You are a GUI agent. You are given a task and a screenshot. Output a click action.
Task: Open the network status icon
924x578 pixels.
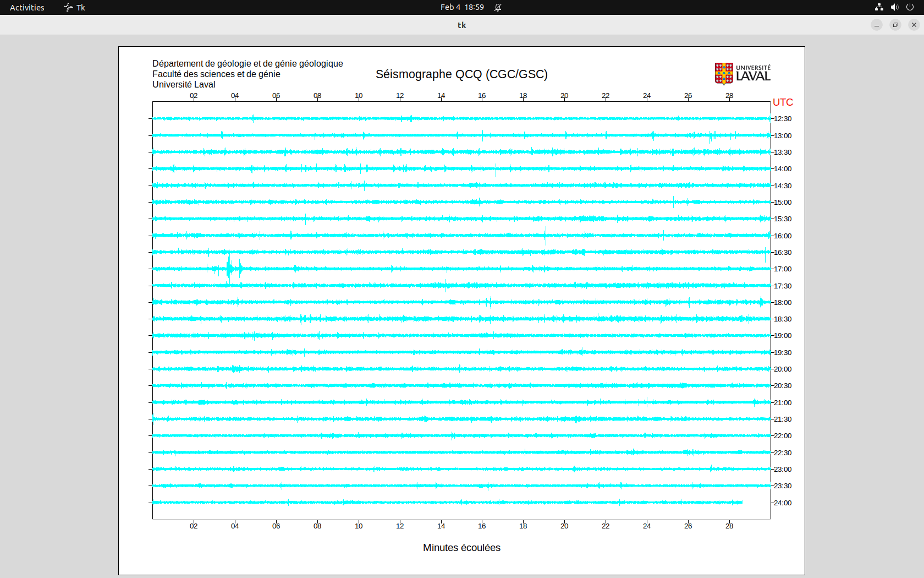879,7
